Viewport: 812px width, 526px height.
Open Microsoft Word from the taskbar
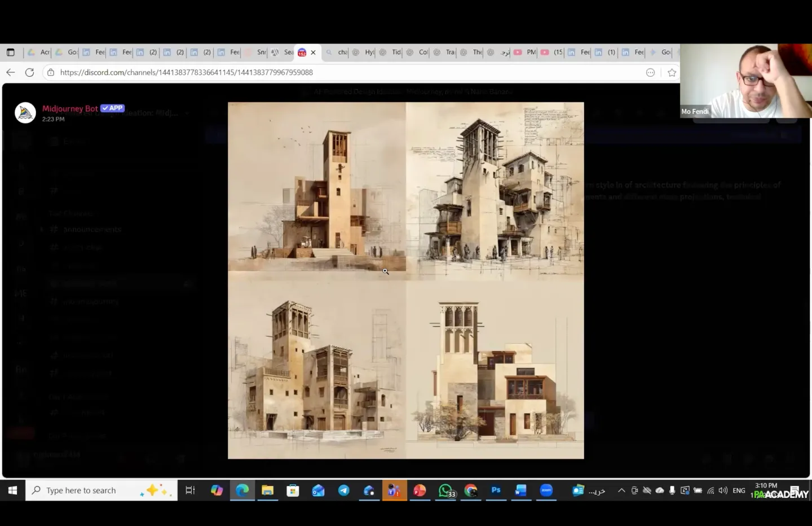(x=520, y=490)
